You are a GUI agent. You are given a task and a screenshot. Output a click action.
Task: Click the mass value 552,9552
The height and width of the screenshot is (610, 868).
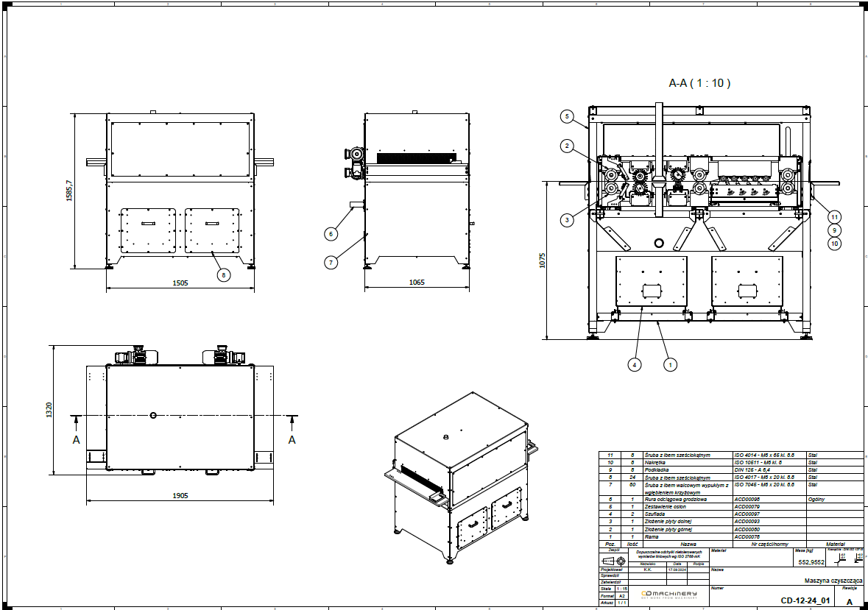811,562
